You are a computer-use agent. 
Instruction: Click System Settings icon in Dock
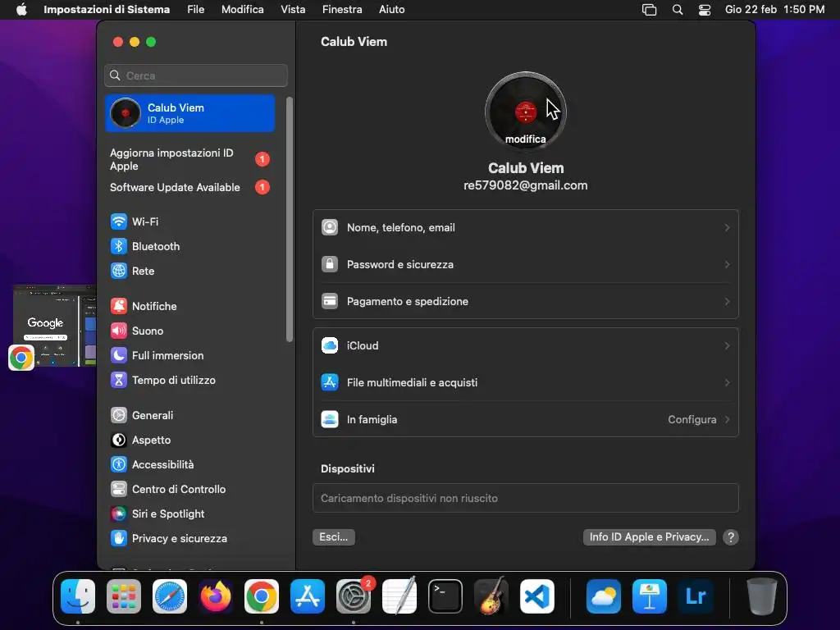(354, 596)
